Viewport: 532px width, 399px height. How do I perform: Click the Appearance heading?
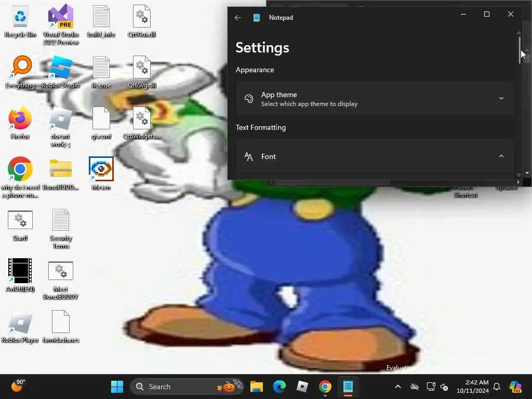[x=255, y=70]
